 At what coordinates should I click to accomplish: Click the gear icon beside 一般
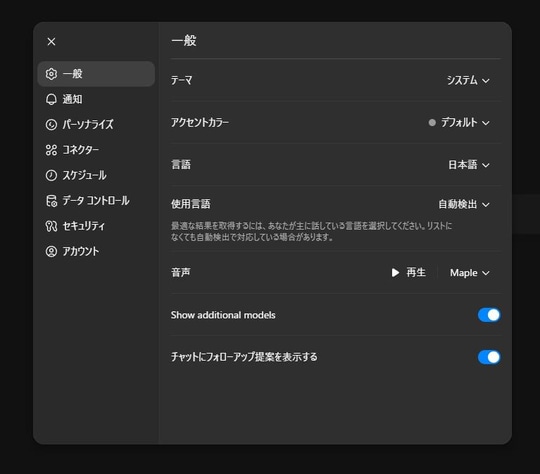(x=51, y=74)
